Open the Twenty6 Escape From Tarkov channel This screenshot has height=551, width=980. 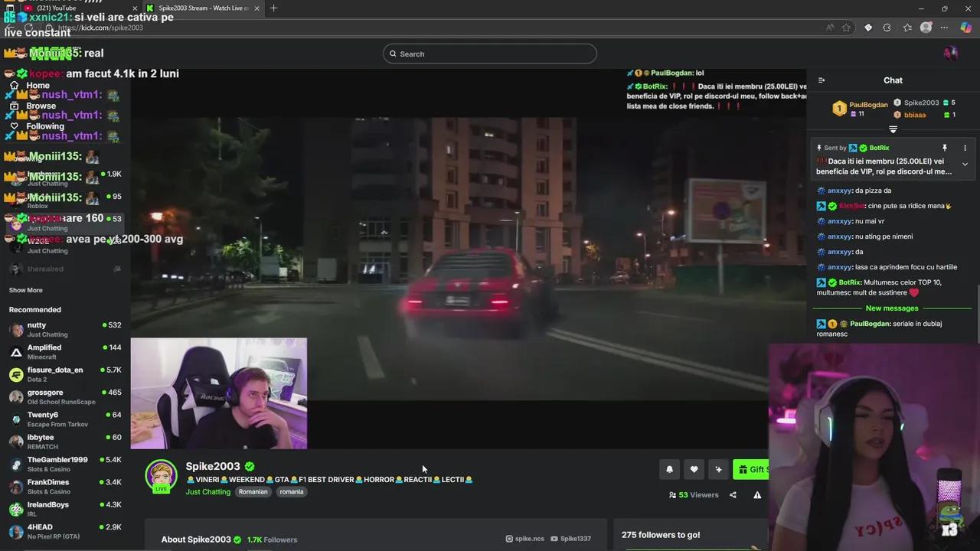tap(65, 419)
